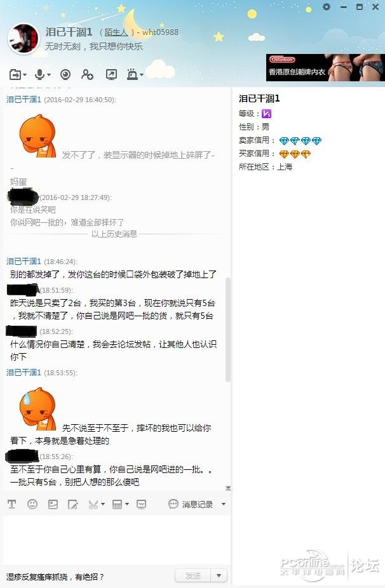Viewport: 385px width, 588px height.
Task: Click the 发送 send button
Action: pyautogui.click(x=193, y=575)
